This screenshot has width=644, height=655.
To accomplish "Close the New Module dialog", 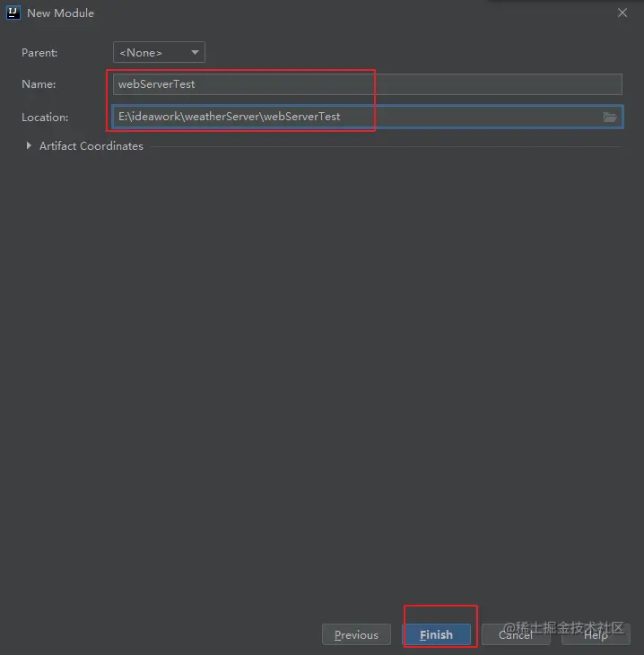I will click(622, 13).
